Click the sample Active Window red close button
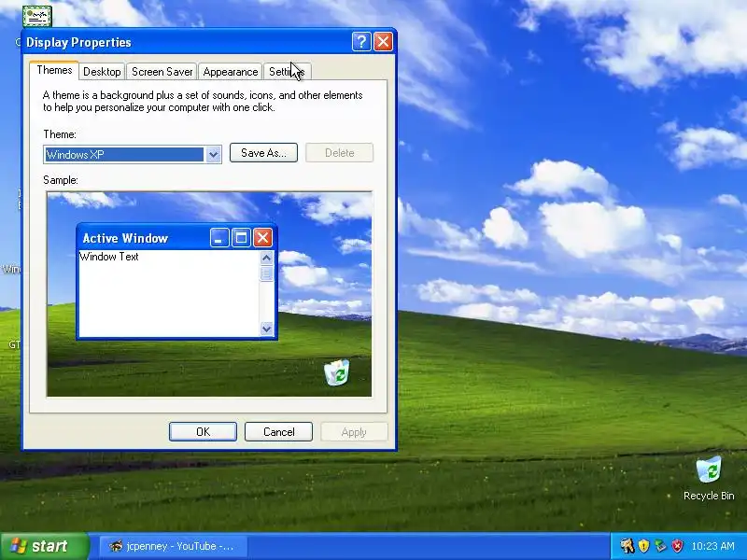The width and height of the screenshot is (747, 560). click(262, 237)
